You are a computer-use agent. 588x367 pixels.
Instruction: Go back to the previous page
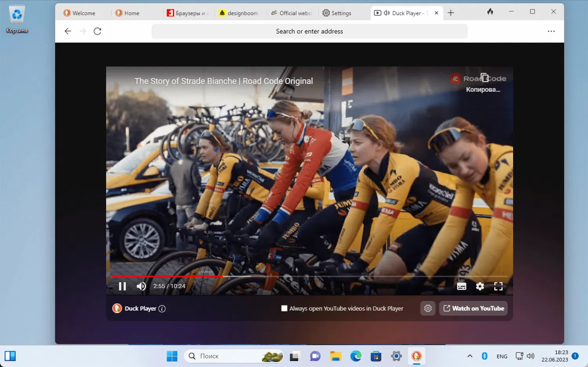(68, 31)
